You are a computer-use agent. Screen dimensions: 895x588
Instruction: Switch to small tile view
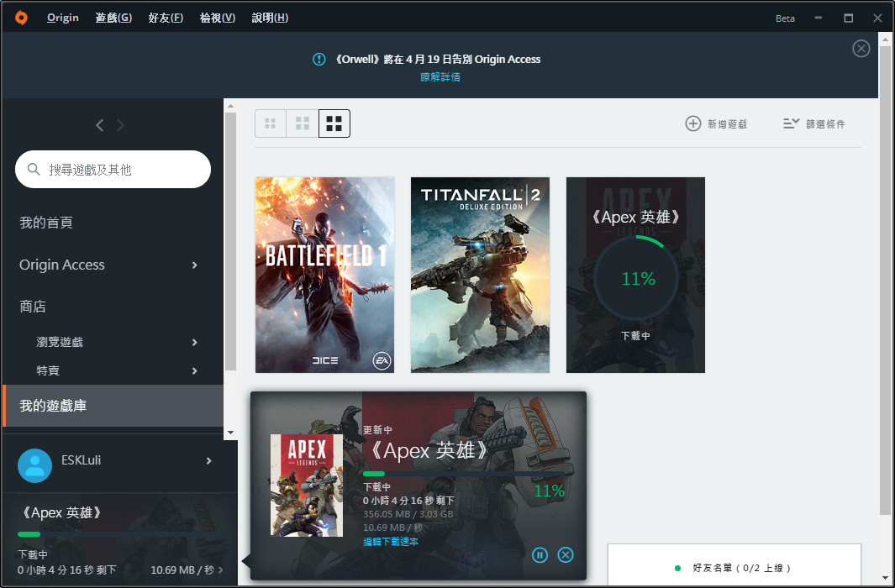(271, 123)
